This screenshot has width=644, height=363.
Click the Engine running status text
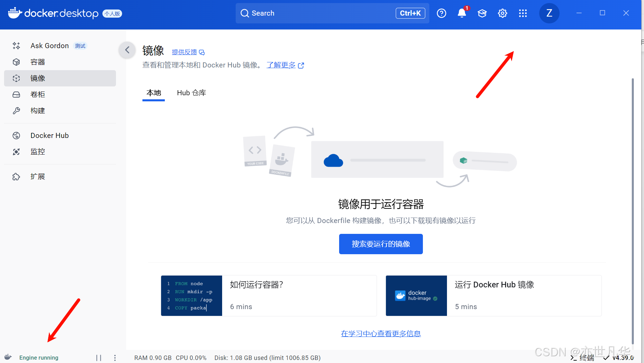[x=39, y=358]
